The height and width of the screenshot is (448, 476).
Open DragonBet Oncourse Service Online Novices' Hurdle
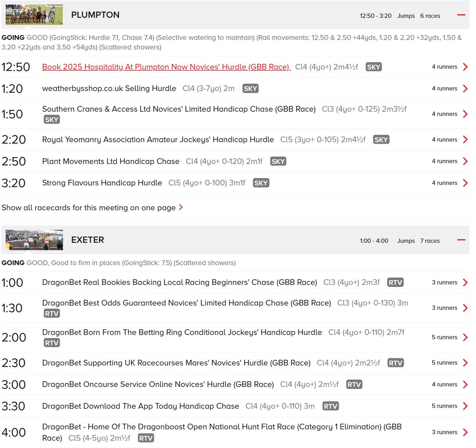tap(158, 385)
